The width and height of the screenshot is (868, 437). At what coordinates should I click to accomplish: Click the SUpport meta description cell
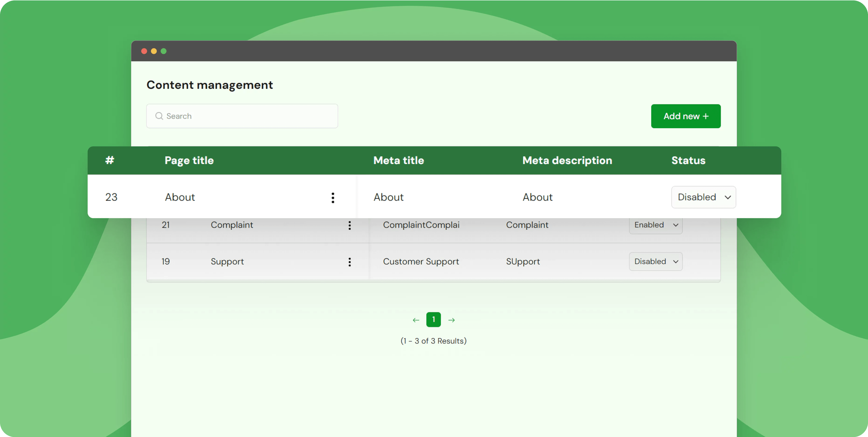pos(523,262)
